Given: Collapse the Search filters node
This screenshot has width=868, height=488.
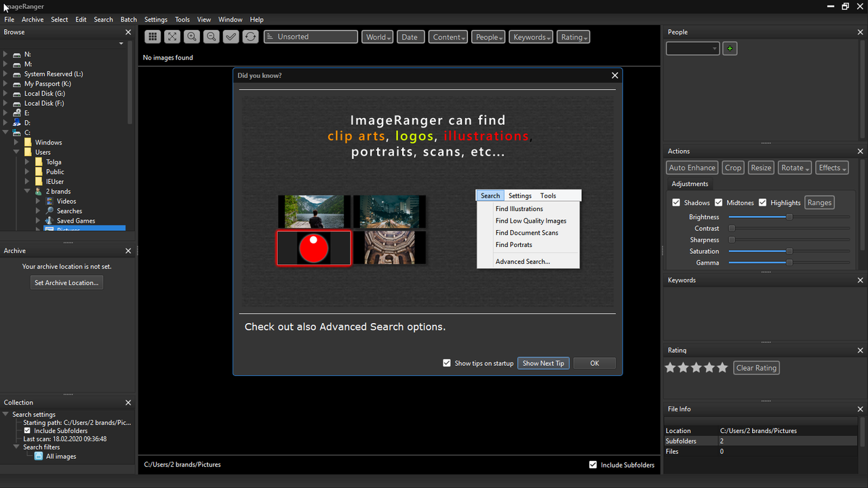Looking at the screenshot, I should [x=16, y=447].
